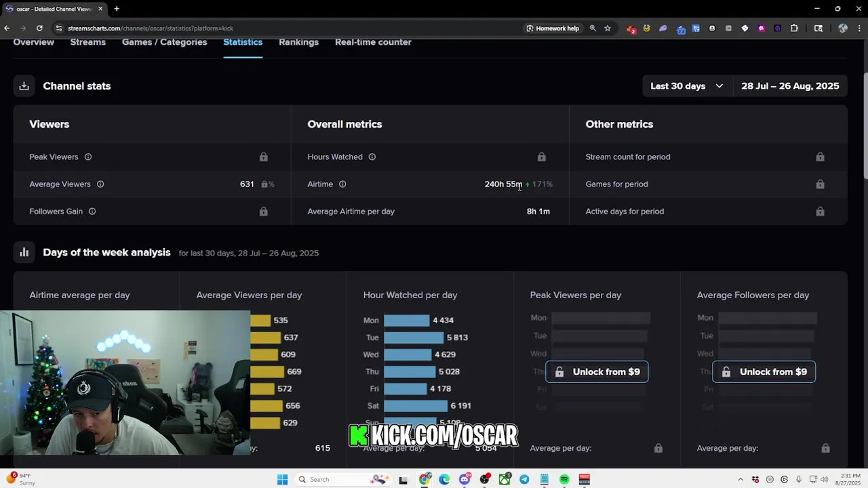The height and width of the screenshot is (488, 868).
Task: Open a new browser tab
Action: tap(117, 9)
